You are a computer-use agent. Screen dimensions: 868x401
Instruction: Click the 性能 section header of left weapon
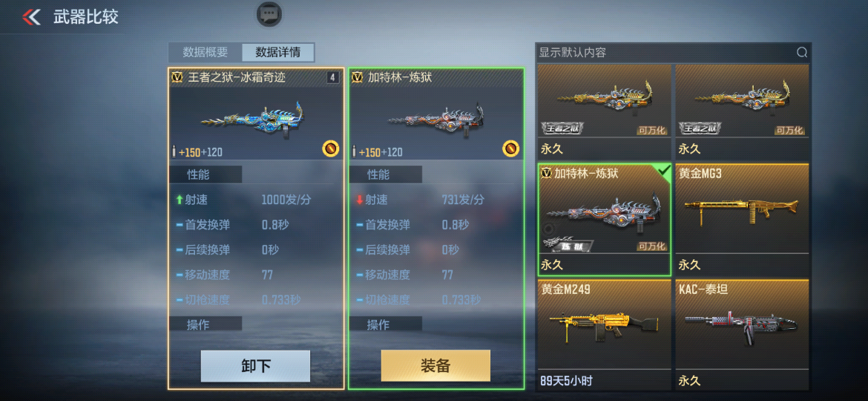point(206,175)
